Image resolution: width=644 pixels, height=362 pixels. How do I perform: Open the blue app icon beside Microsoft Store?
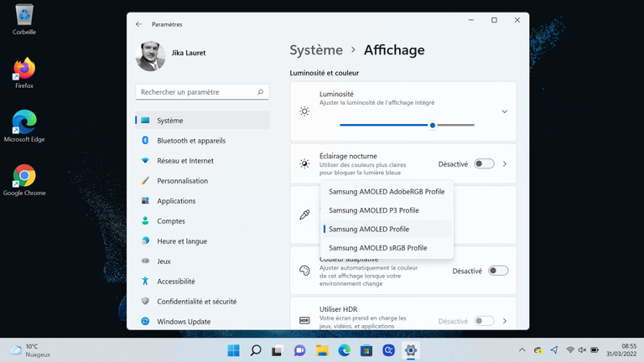click(388, 350)
